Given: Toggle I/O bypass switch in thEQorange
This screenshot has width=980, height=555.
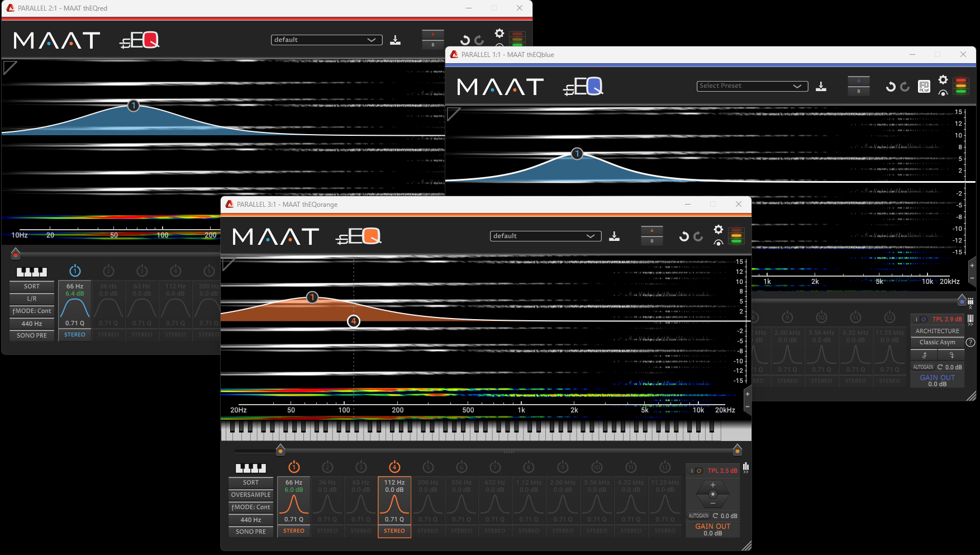Looking at the screenshot, I should point(696,471).
